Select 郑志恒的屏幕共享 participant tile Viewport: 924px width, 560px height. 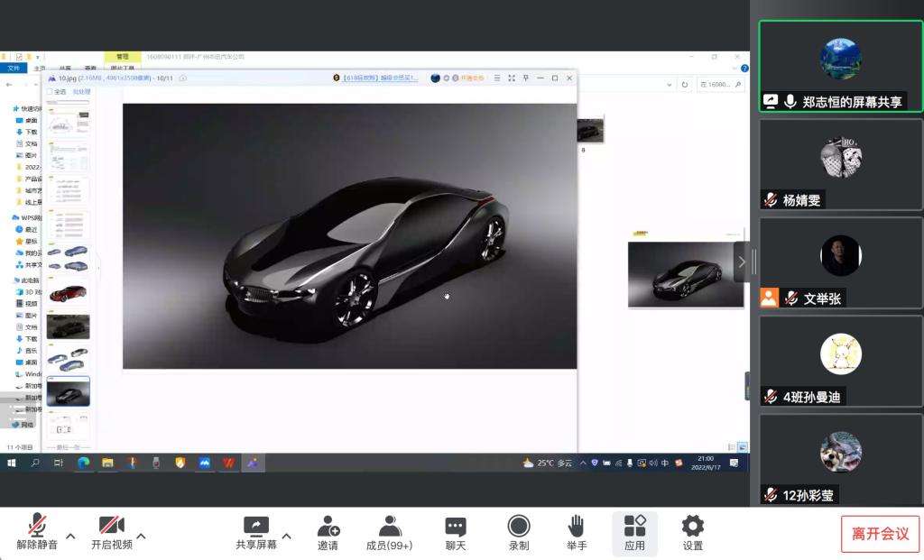[841, 67]
